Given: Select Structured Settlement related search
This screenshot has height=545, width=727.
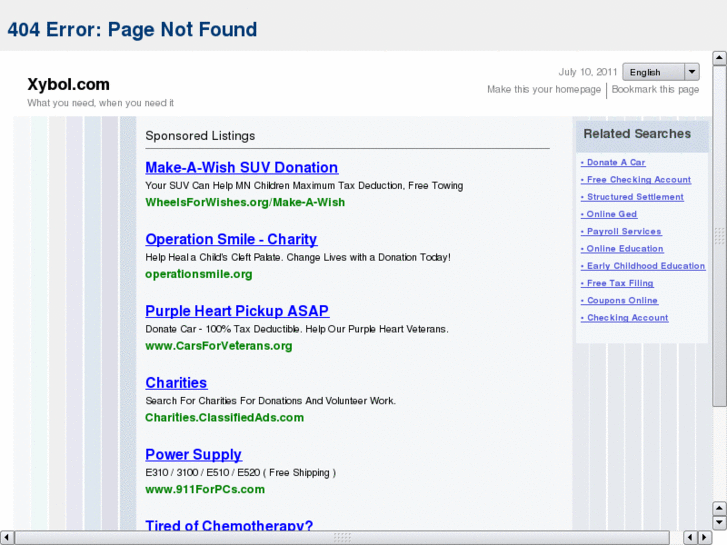Looking at the screenshot, I should tap(632, 197).
